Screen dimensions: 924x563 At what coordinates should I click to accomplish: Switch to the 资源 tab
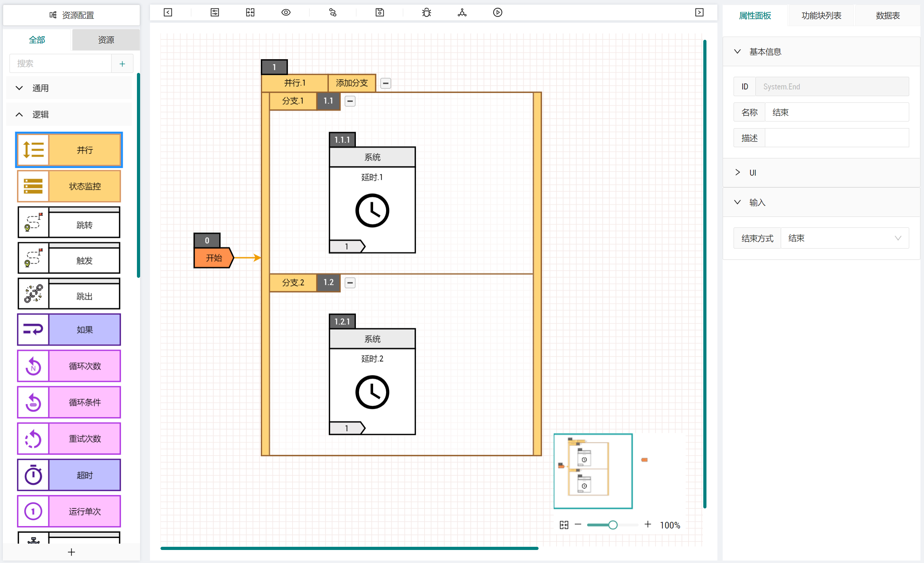tap(106, 40)
